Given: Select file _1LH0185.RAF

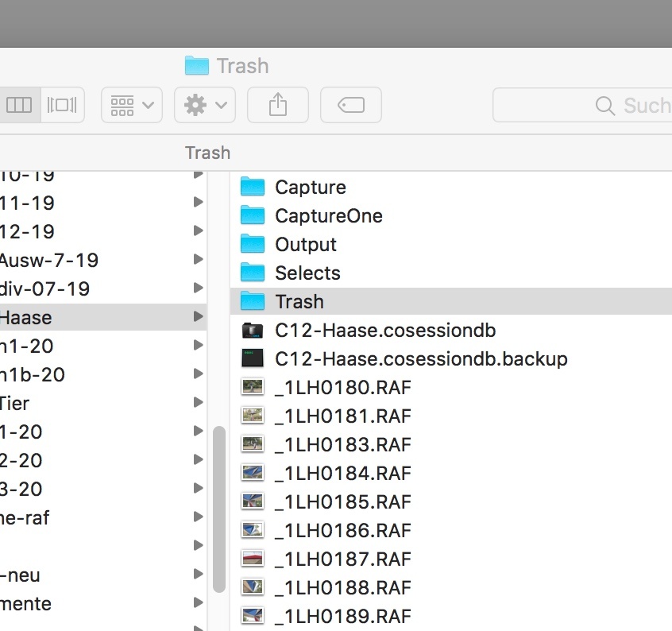Looking at the screenshot, I should click(x=342, y=502).
